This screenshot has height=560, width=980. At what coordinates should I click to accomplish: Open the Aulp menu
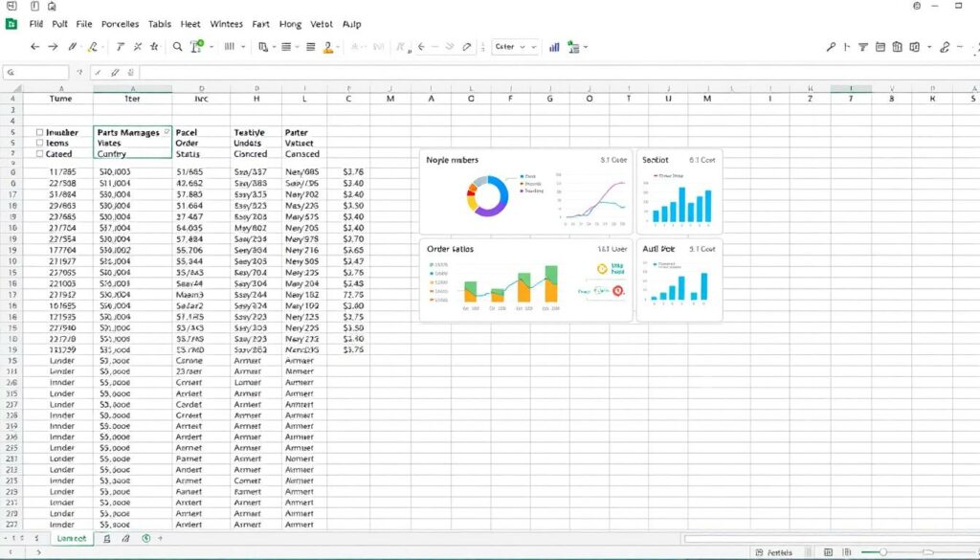[352, 24]
